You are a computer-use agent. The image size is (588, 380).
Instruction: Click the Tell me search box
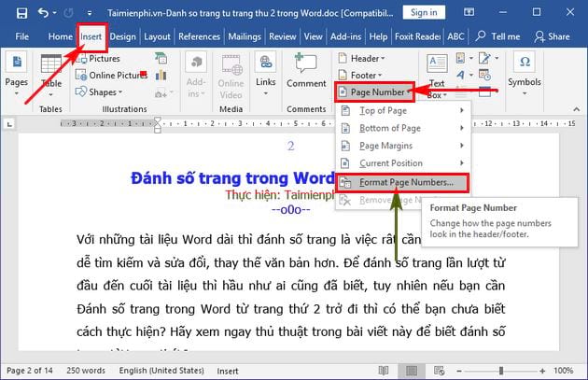(498, 36)
